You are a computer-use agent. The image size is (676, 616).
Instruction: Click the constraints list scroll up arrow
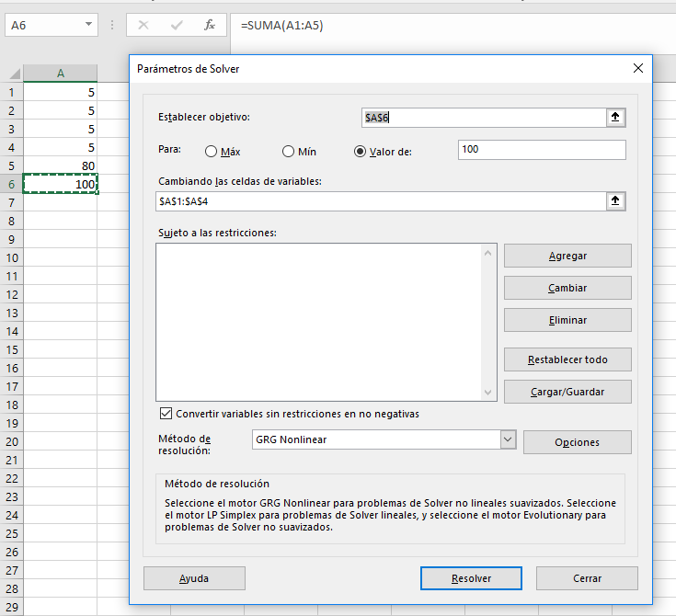487,253
